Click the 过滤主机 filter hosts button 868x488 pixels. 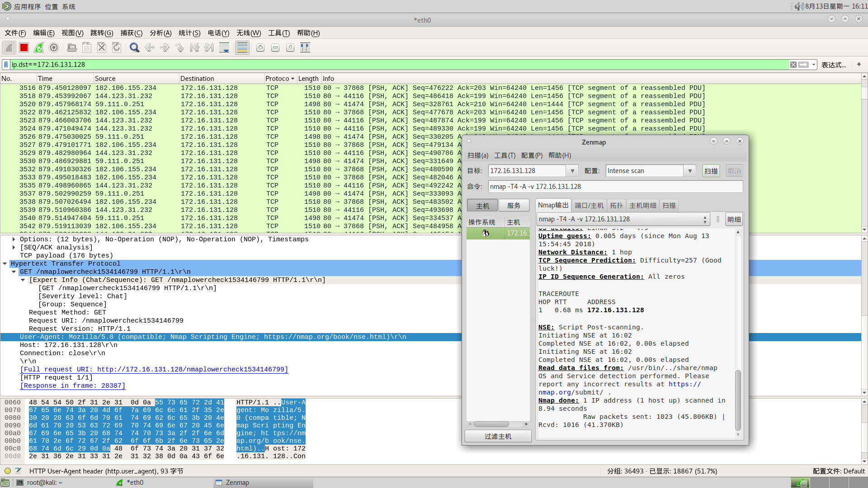[x=498, y=436]
